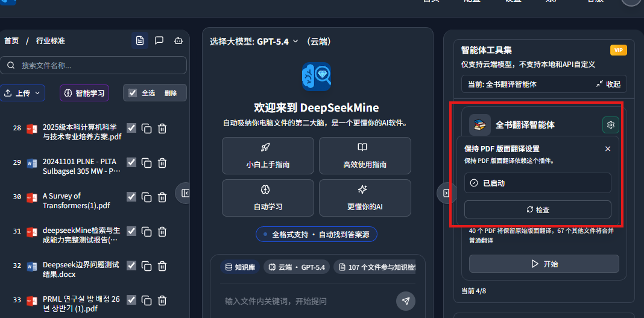Select the 行业标准 breadcrumb item
644x318 pixels.
tap(50, 40)
